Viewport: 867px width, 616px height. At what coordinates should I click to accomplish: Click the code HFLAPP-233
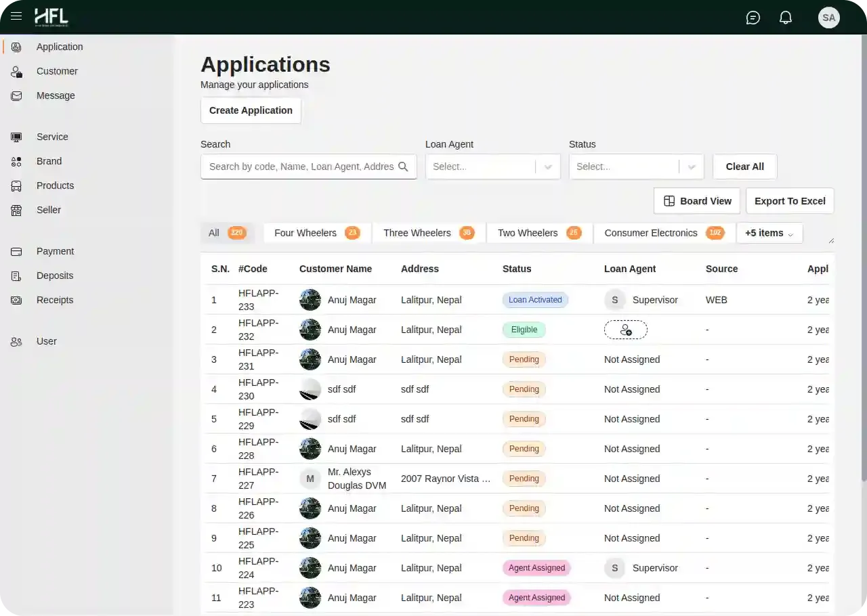[258, 300]
